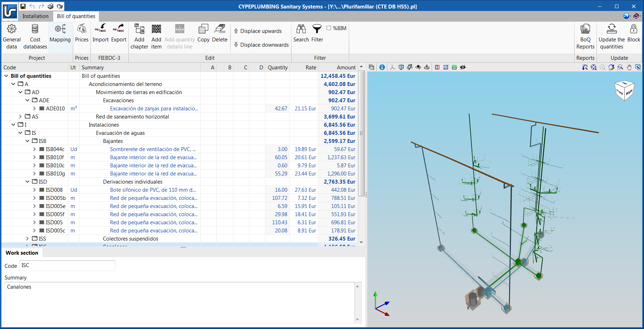
Task: Open the Work section tab
Action: pyautogui.click(x=22, y=253)
